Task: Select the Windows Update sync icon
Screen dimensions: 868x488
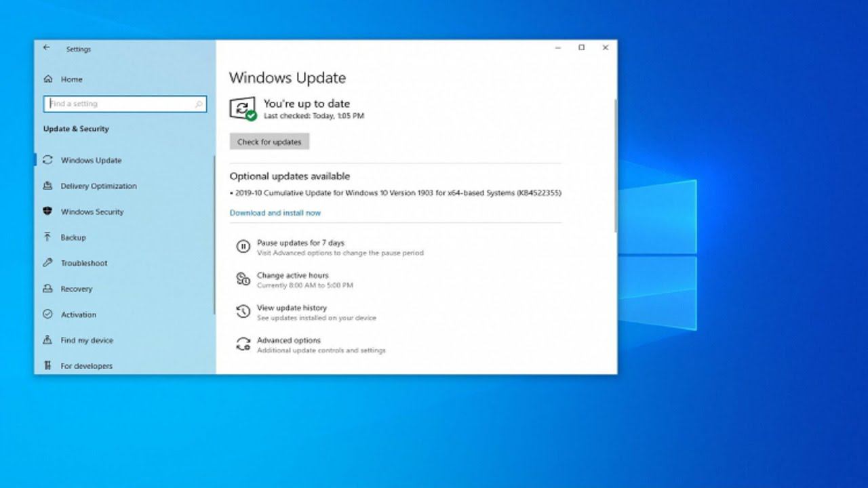Action: click(x=47, y=160)
